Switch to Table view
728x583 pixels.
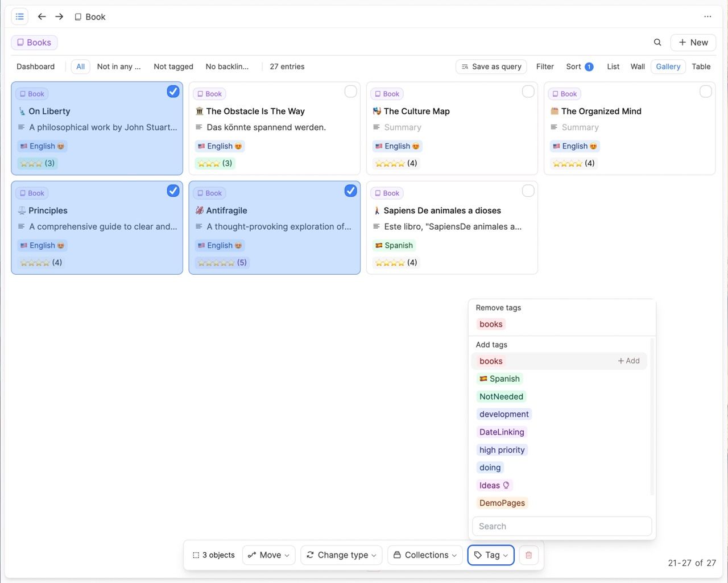coord(701,67)
